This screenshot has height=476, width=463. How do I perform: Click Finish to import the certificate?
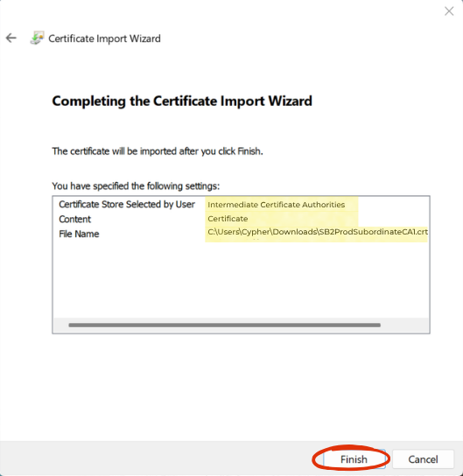pyautogui.click(x=354, y=459)
